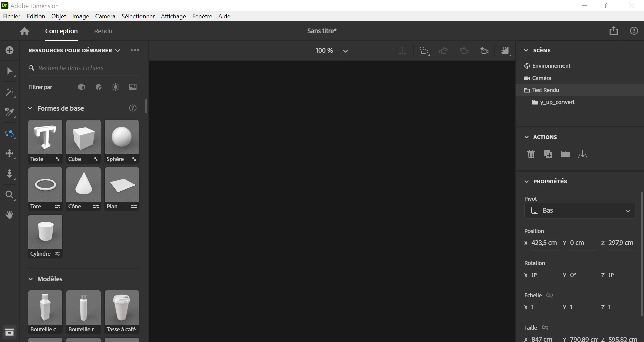This screenshot has height=342, width=644.
Task: Click the camera redo icon
Action: tap(464, 50)
